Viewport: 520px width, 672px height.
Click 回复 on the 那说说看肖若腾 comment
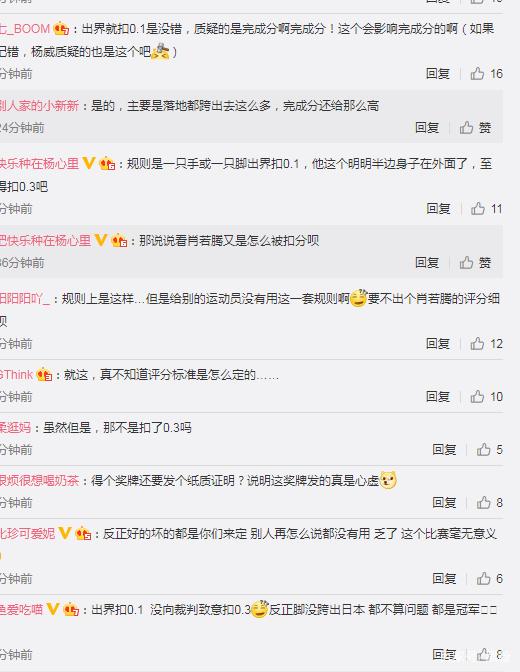pos(427,263)
